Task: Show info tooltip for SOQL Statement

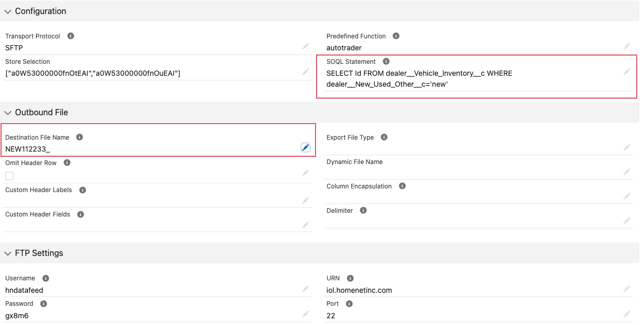Action: [x=386, y=61]
